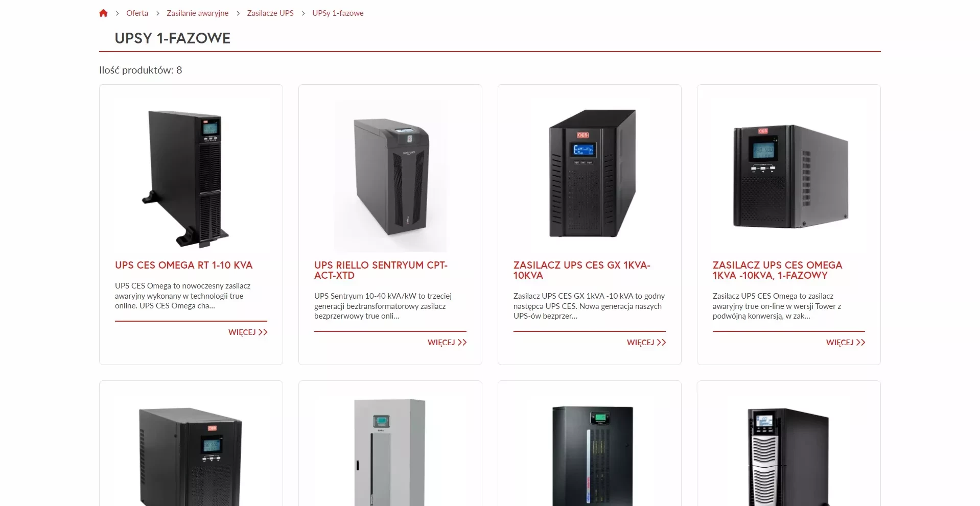
Task: View the CES Omega 1-fazowy product image
Action: [789, 176]
